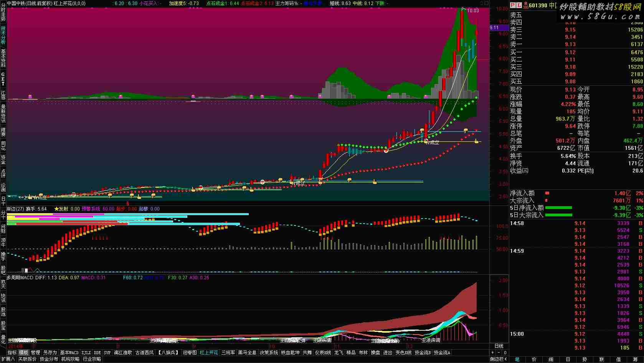Click the 卖一 price 9.13 row
Screen dimensions: 644x363
click(576, 44)
